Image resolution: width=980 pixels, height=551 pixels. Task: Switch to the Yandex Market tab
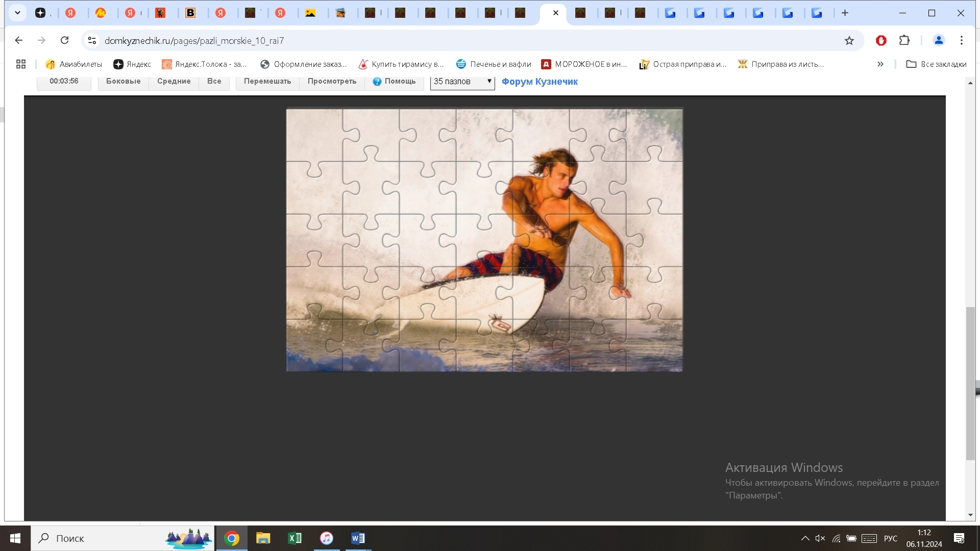click(101, 13)
